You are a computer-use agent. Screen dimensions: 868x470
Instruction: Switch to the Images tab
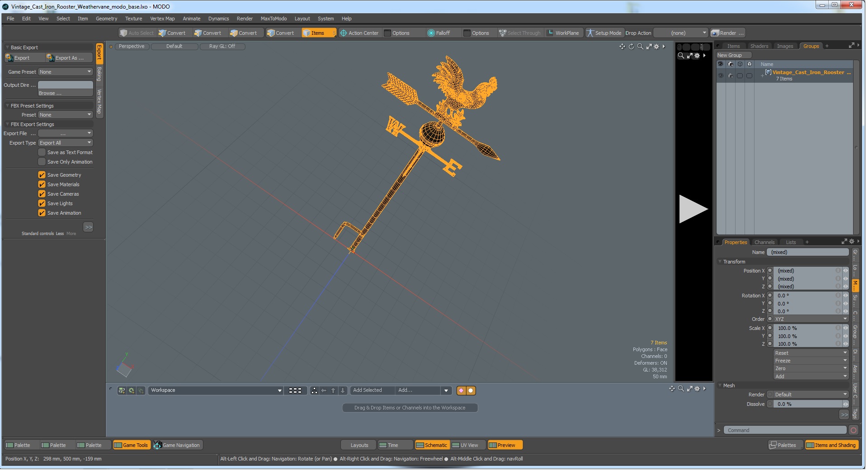pos(785,46)
